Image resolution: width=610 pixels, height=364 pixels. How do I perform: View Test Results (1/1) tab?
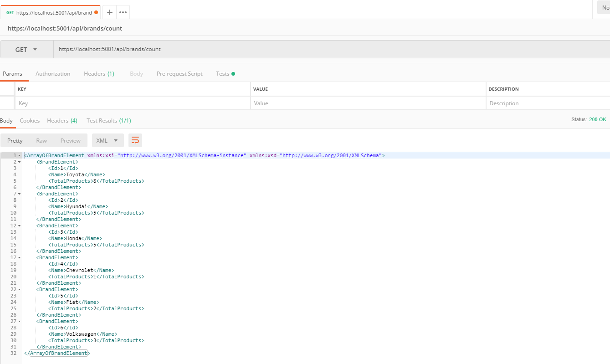(x=109, y=120)
